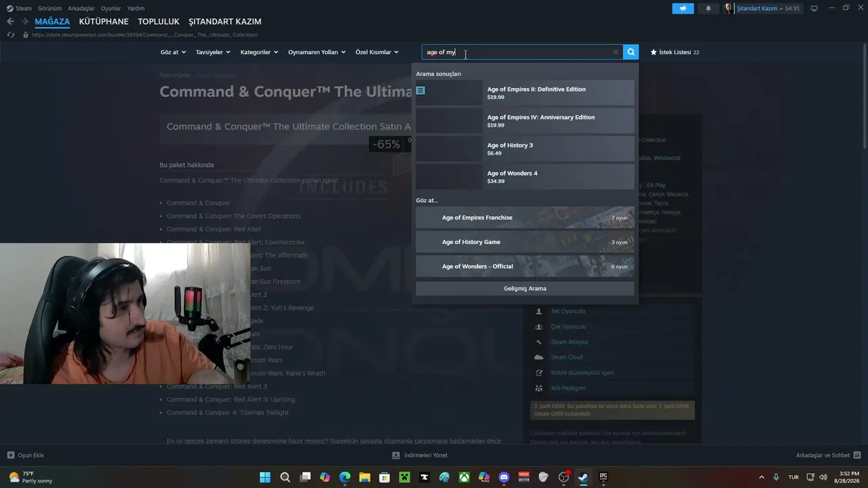This screenshot has height=488, width=868.
Task: Reload the store page
Action: pyautogui.click(x=10, y=35)
